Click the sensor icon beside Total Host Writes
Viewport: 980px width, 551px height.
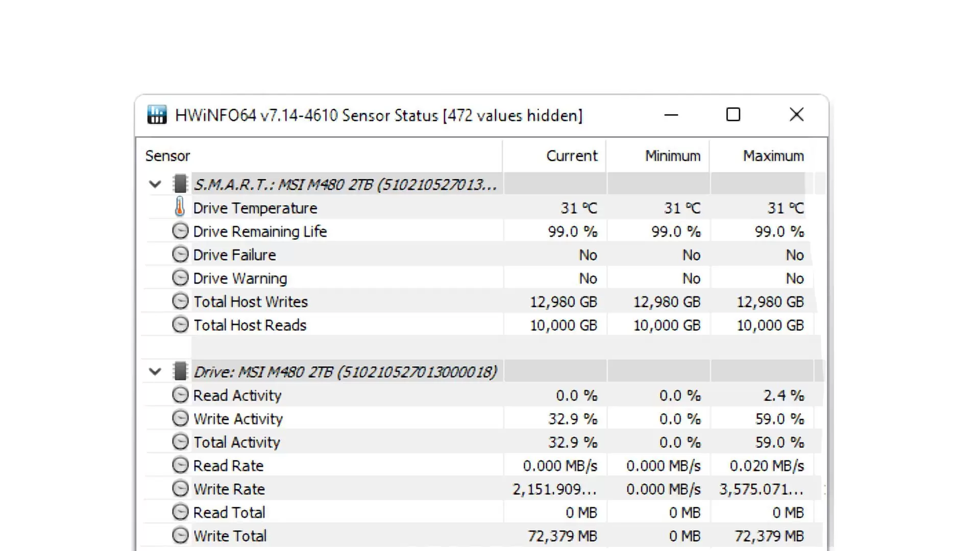coord(180,301)
